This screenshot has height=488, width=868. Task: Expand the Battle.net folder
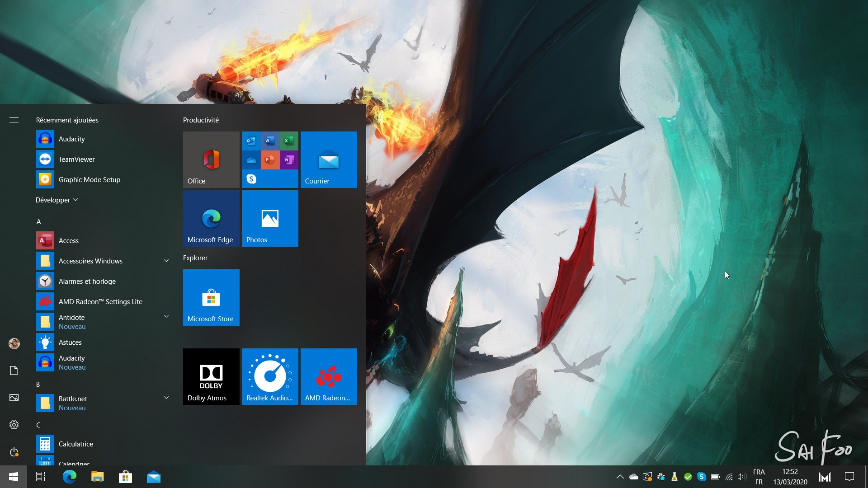pos(103,403)
